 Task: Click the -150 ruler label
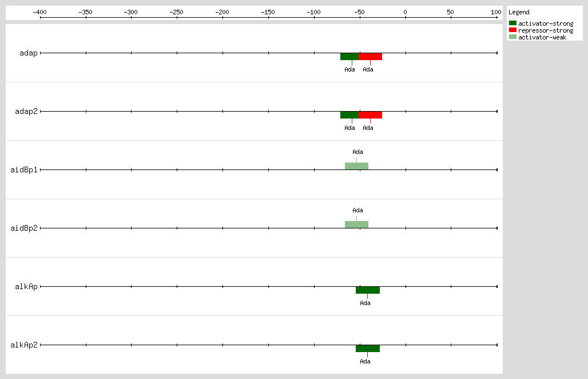click(x=268, y=12)
